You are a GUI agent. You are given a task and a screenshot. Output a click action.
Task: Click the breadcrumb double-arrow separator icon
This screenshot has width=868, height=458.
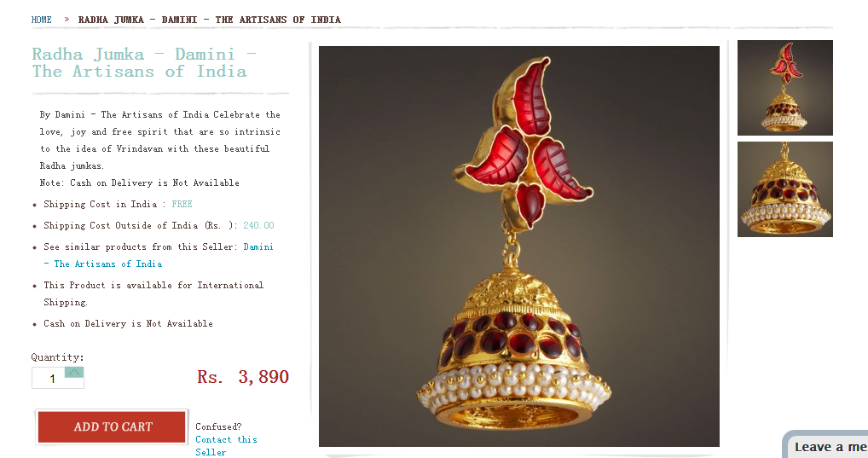(x=67, y=20)
